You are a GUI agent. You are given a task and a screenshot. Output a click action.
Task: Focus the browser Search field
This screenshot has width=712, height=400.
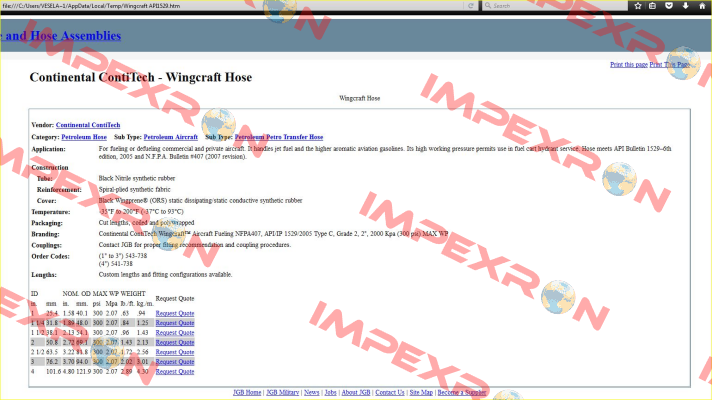click(554, 5)
